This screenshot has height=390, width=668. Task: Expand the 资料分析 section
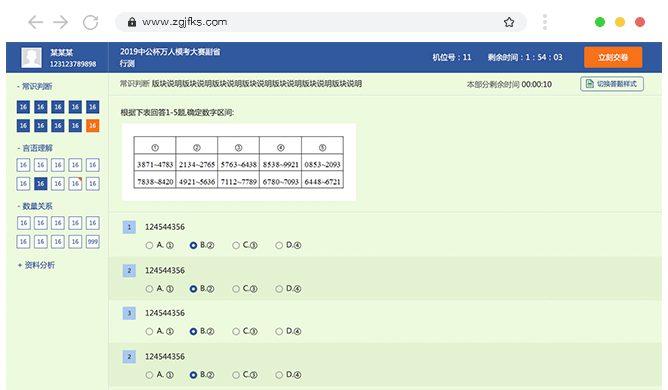(x=36, y=265)
